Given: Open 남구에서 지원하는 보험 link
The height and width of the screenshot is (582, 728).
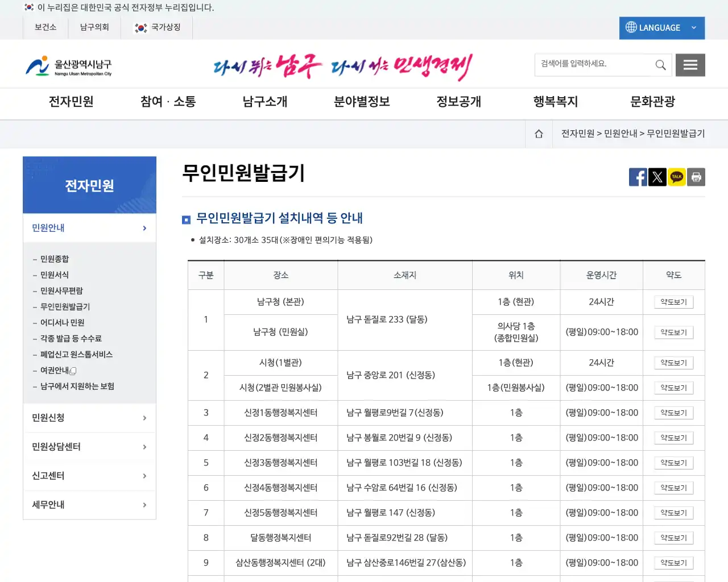Looking at the screenshot, I should 77,386.
